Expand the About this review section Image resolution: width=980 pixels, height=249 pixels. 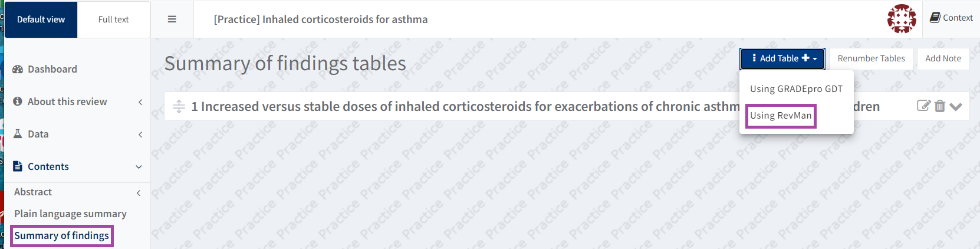point(140,102)
